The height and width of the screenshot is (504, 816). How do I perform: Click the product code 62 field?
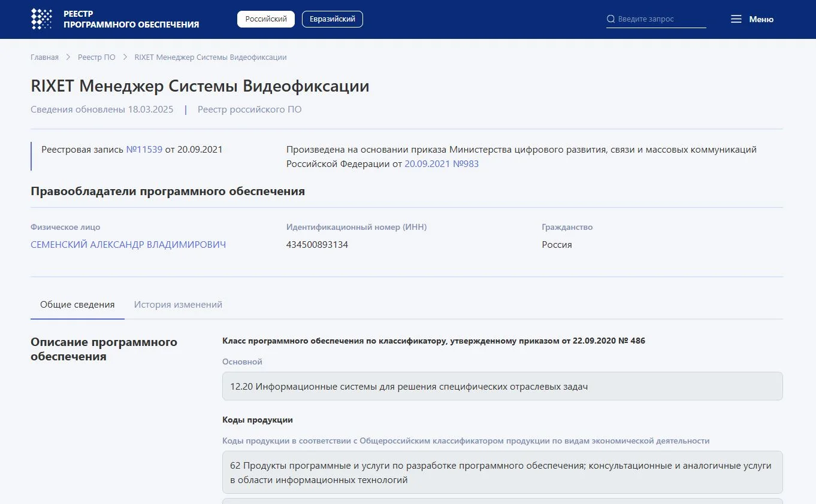click(502, 472)
